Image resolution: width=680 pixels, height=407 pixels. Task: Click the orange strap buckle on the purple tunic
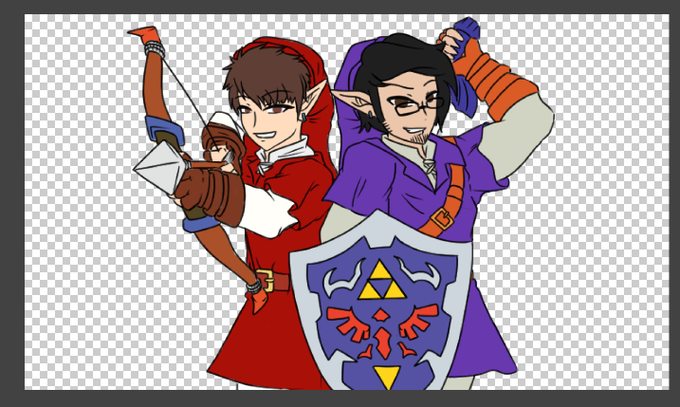click(x=442, y=219)
